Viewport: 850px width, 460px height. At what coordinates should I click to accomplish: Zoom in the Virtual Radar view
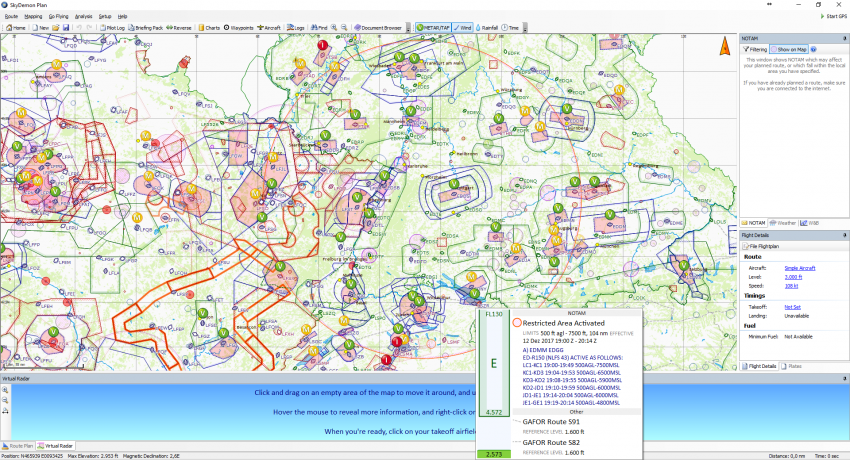pyautogui.click(x=5, y=391)
